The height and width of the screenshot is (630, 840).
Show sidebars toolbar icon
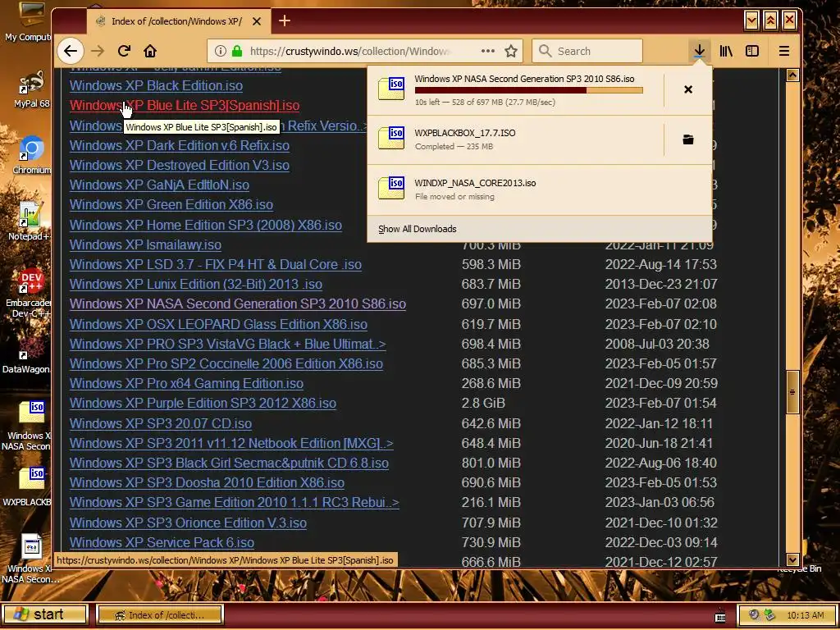click(x=752, y=51)
